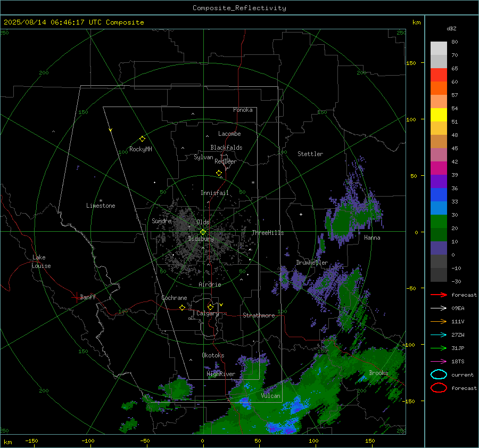
Task: Click the orange 111V arrow legend icon
Action: (439, 321)
